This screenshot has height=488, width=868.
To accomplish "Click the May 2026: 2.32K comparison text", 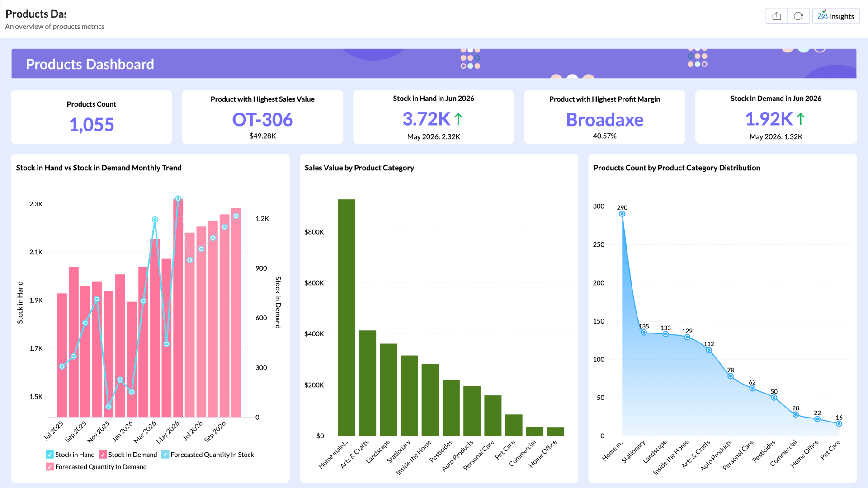I will pyautogui.click(x=434, y=136).
